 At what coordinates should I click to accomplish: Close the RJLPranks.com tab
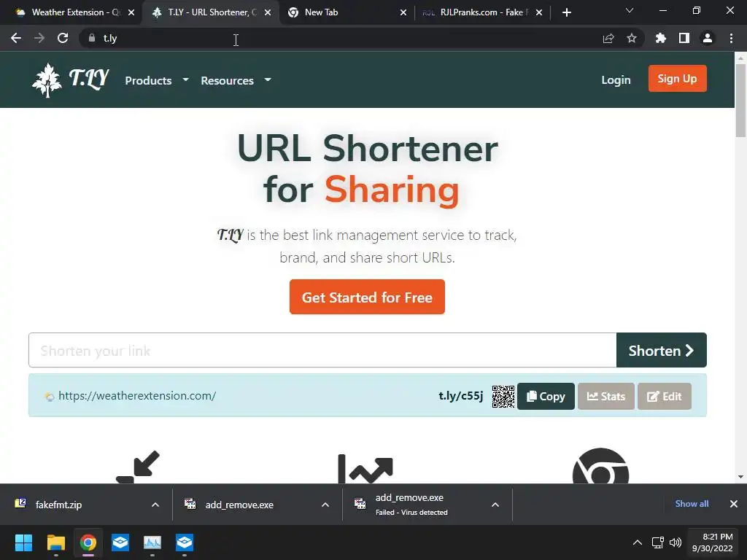click(x=539, y=12)
